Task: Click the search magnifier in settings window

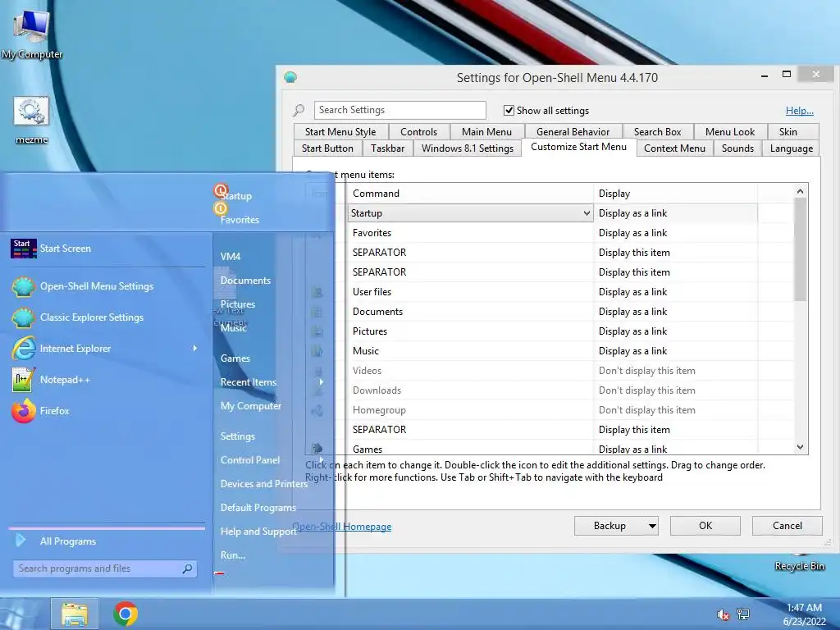Action: (x=299, y=111)
